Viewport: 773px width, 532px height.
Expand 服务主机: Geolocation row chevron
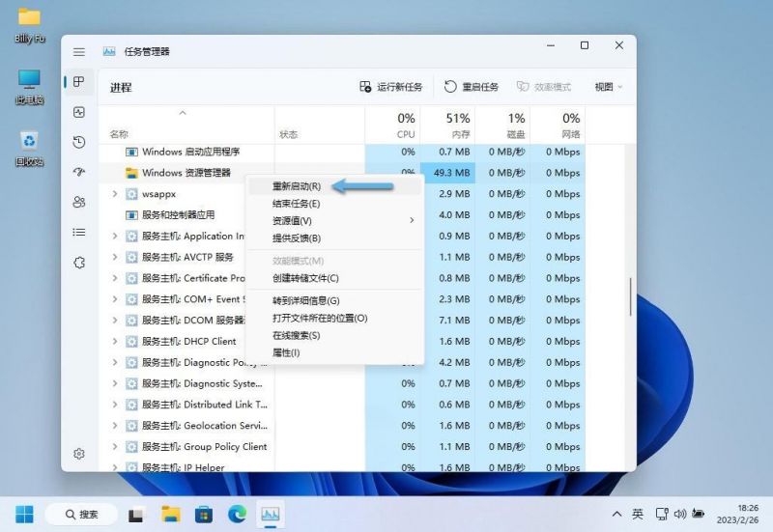coord(114,426)
